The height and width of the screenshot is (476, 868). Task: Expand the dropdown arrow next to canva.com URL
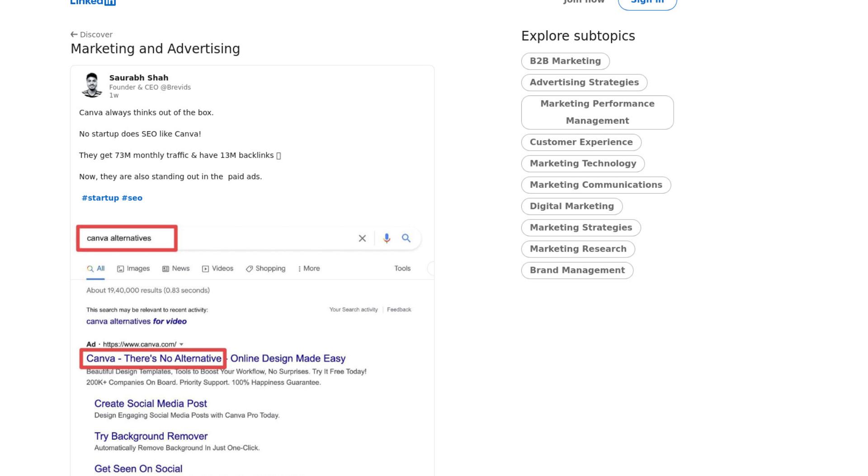pos(181,344)
